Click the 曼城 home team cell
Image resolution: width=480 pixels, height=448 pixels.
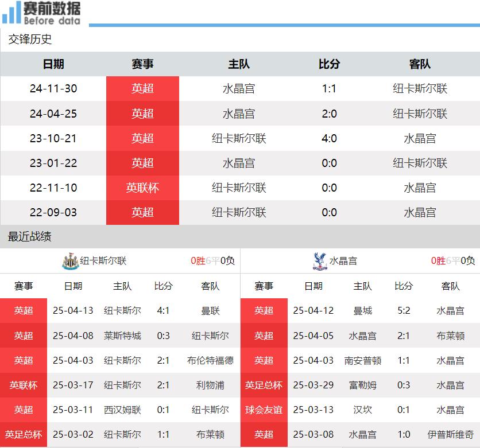(363, 311)
